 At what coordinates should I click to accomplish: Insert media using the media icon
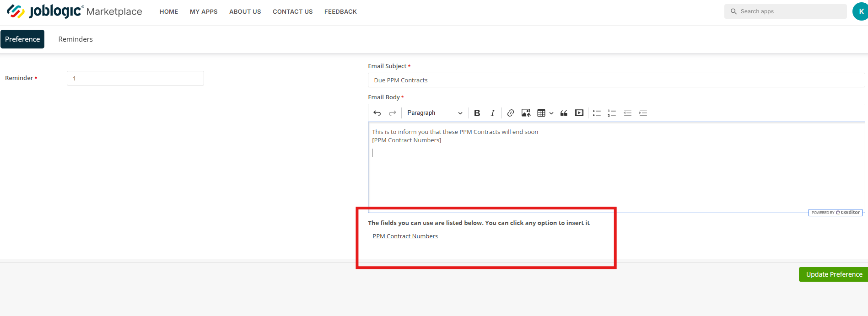(579, 113)
